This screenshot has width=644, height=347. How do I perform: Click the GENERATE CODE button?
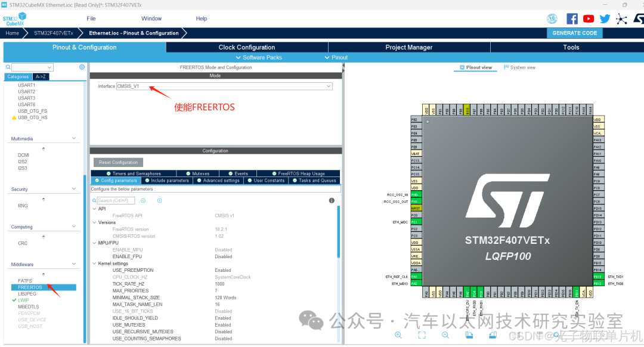574,33
